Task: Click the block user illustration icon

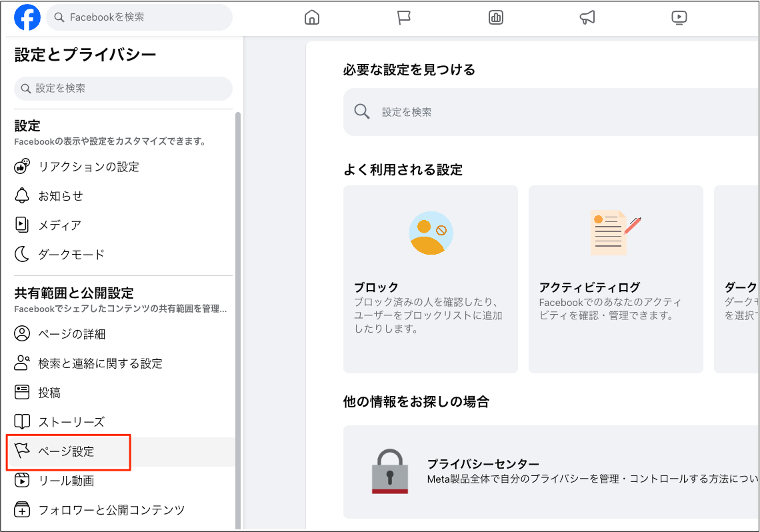Action: pos(431,233)
